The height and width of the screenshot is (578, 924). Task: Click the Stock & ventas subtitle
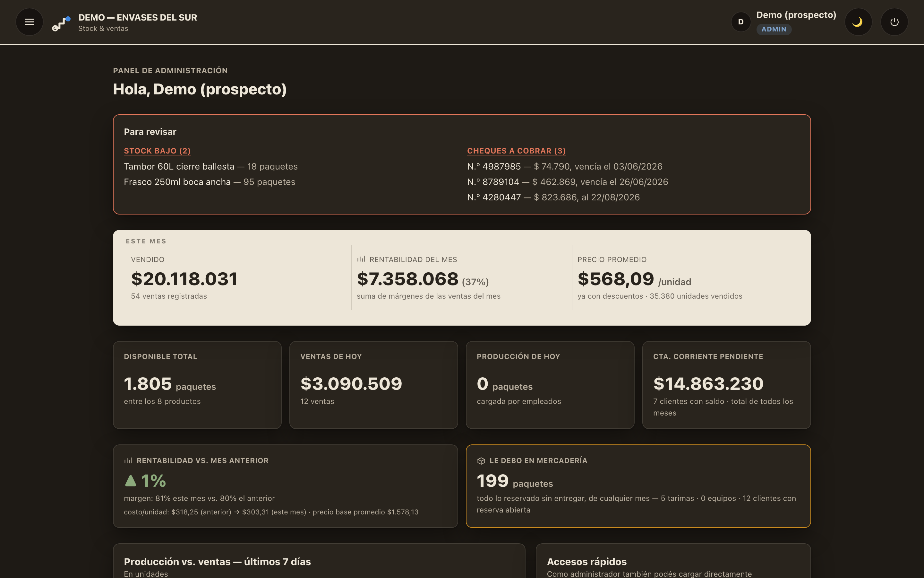(103, 29)
